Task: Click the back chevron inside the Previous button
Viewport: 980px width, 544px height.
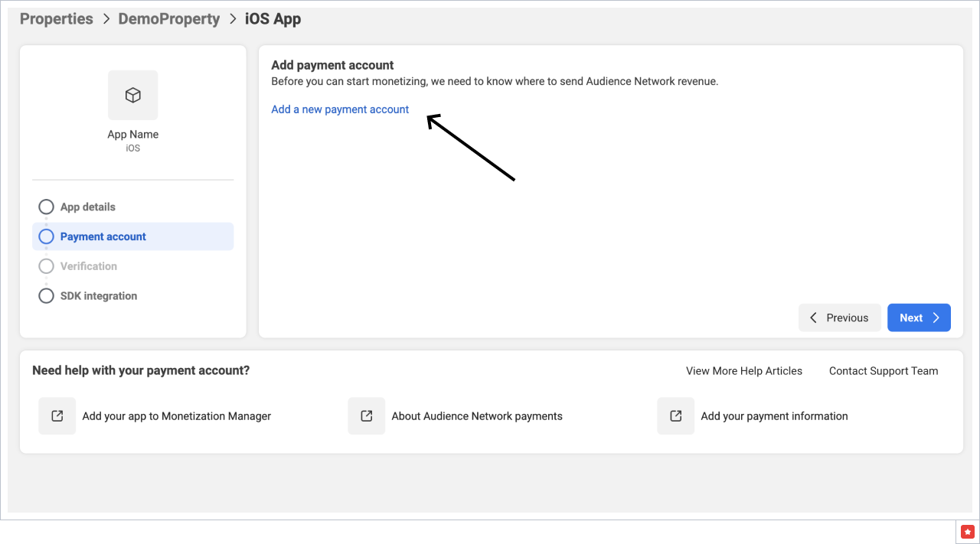Action: 814,318
